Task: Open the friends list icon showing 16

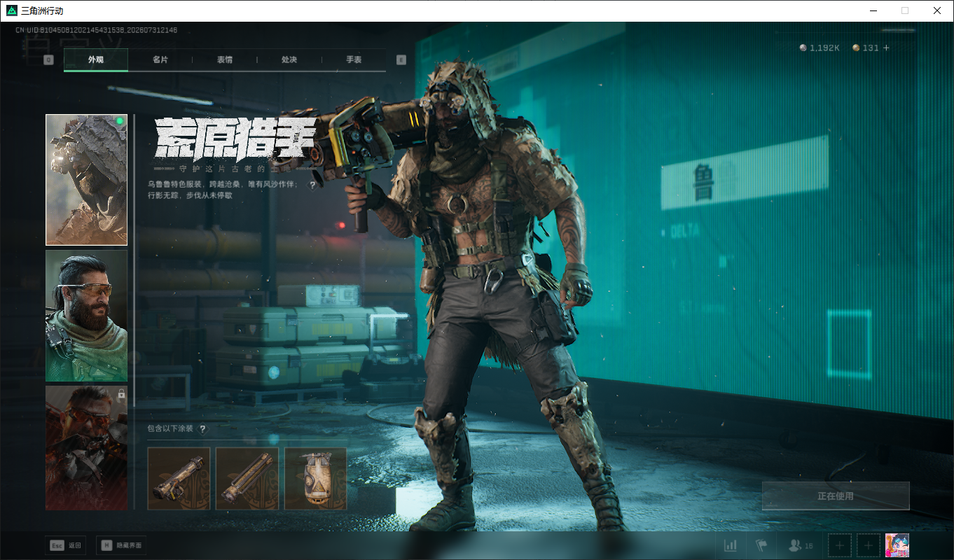Action: 801,545
